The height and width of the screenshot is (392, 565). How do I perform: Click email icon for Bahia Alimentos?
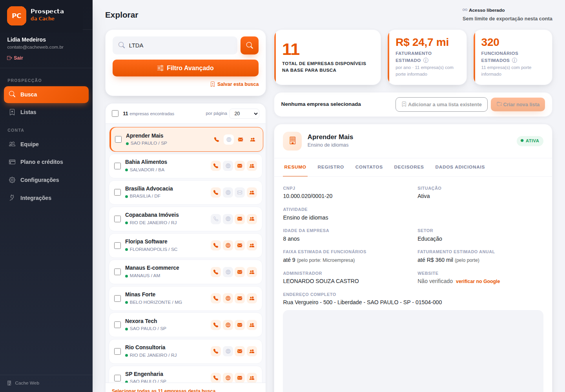point(240,166)
